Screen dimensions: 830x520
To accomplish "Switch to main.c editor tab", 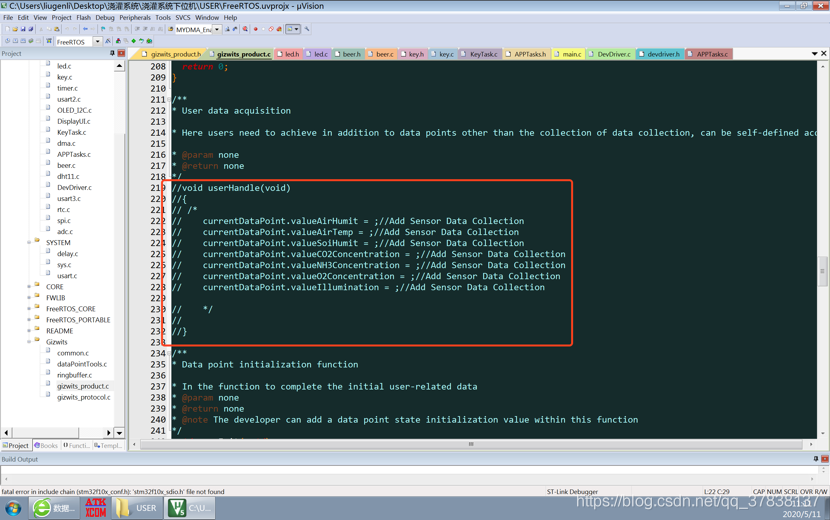I will click(x=567, y=54).
